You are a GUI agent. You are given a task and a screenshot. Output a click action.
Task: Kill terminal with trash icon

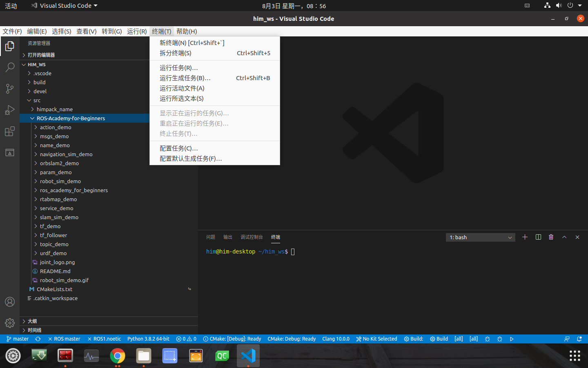[x=551, y=237]
